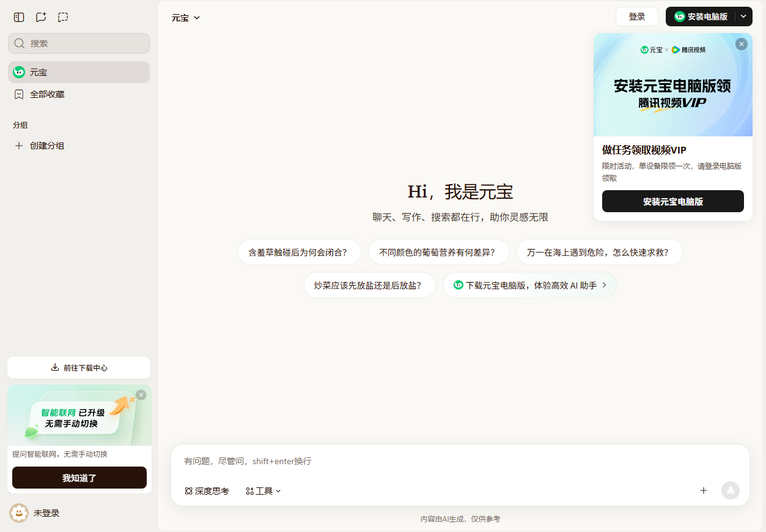Image resolution: width=766 pixels, height=532 pixels.
Task: Click the send arrow button
Action: click(x=731, y=490)
